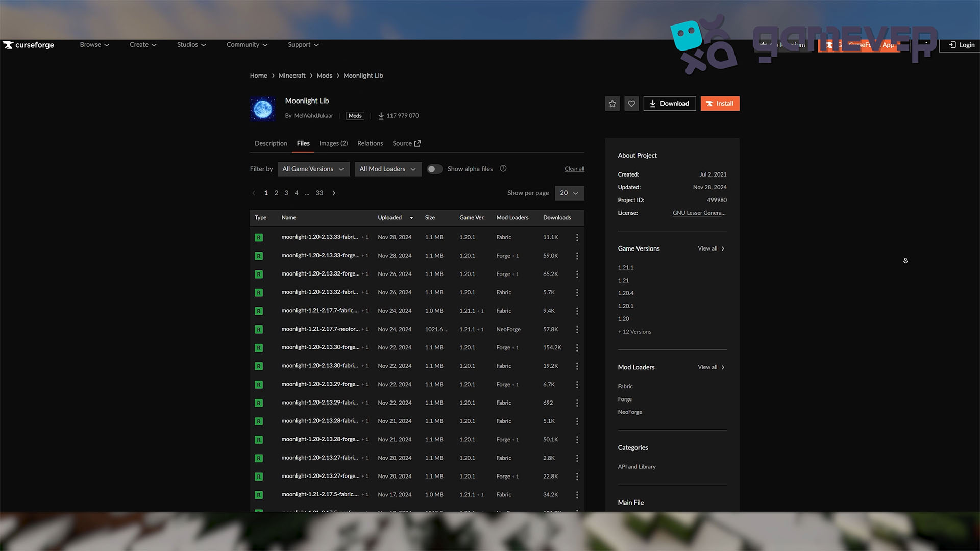Go to page 33 of the files list
The height and width of the screenshot is (551, 980).
(320, 193)
